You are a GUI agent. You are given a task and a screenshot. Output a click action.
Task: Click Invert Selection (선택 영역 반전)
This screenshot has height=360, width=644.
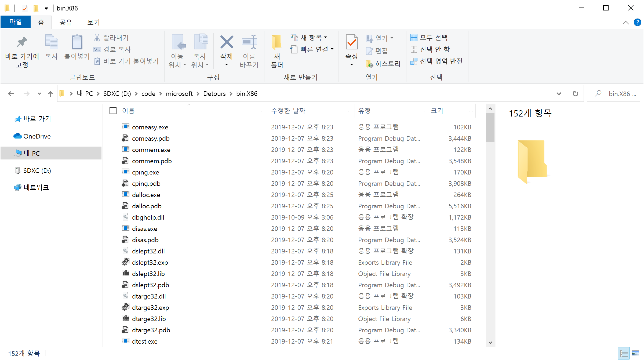tap(436, 61)
